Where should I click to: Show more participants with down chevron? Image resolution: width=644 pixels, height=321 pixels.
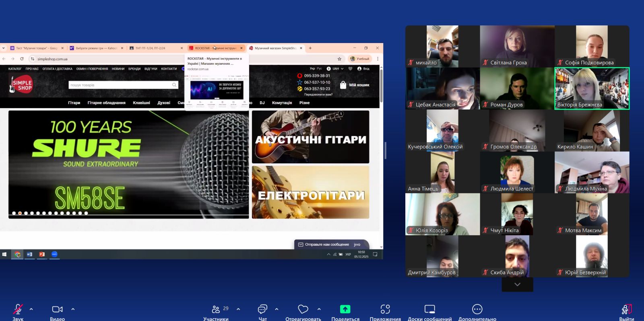pyautogui.click(x=517, y=284)
